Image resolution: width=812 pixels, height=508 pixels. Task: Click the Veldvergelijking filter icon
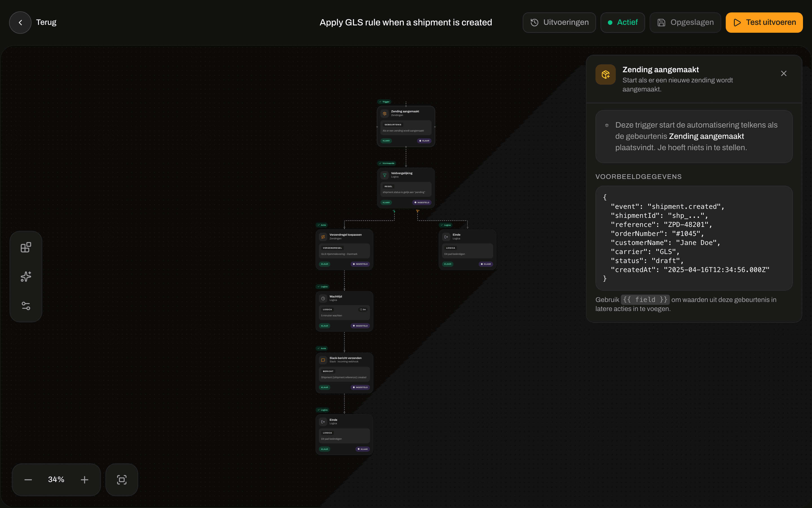pos(385,175)
